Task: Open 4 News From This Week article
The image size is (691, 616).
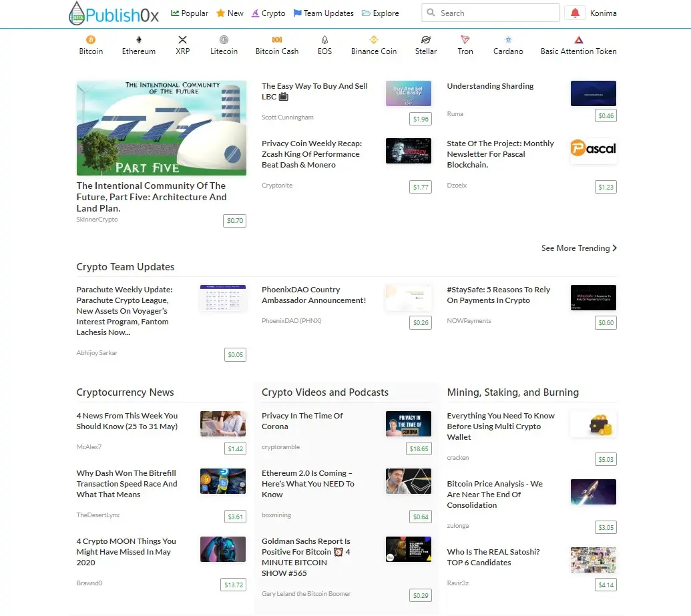Action: click(x=127, y=421)
